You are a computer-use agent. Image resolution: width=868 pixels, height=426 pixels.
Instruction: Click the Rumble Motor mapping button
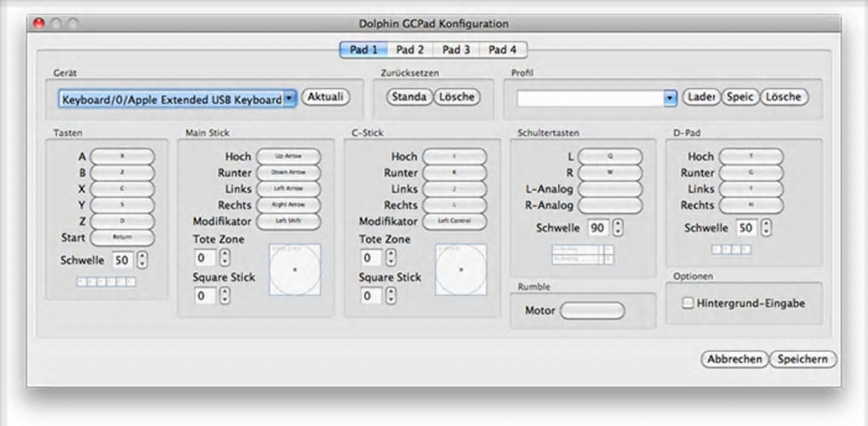pos(592,311)
